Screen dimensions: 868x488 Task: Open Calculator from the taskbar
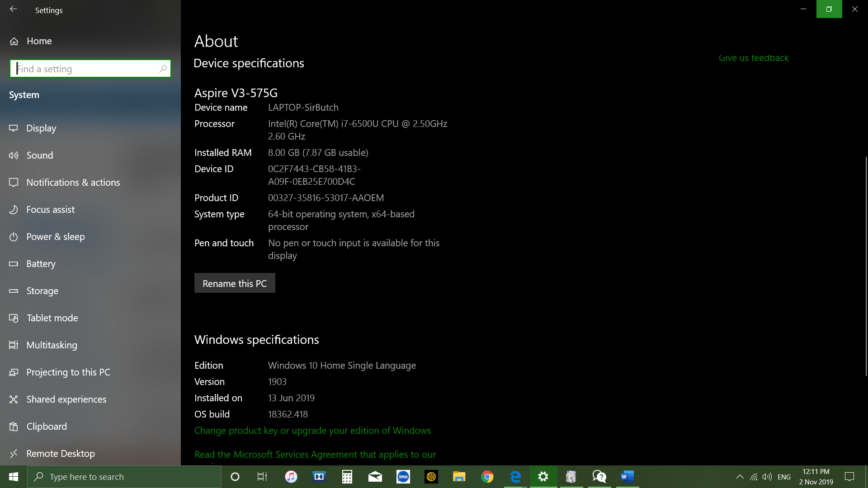tap(347, 477)
